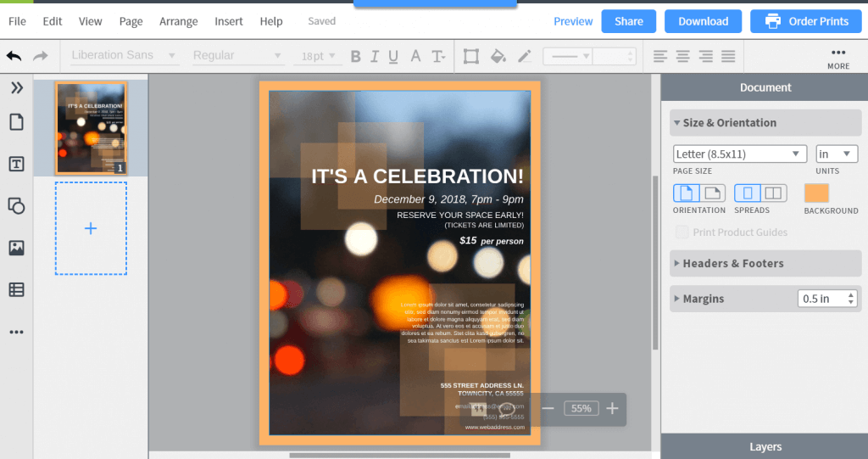Screen dimensions: 868x459
Task: Click the Share button
Action: pyautogui.click(x=629, y=21)
